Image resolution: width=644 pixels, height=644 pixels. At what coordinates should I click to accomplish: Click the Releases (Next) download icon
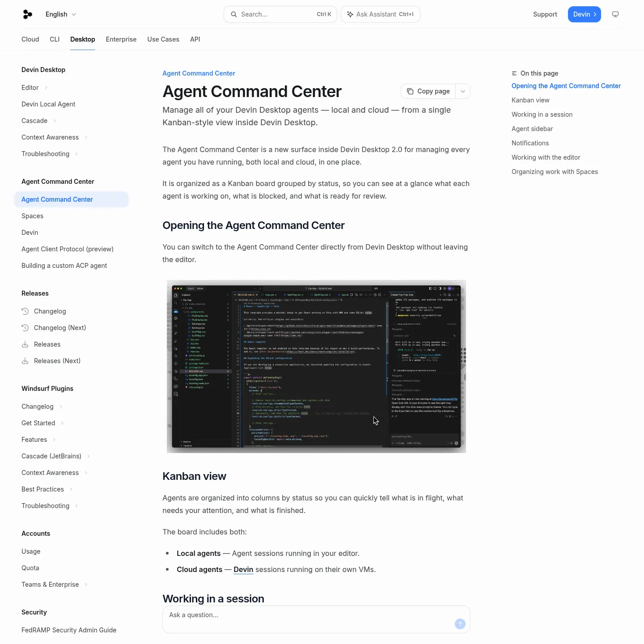tap(25, 361)
